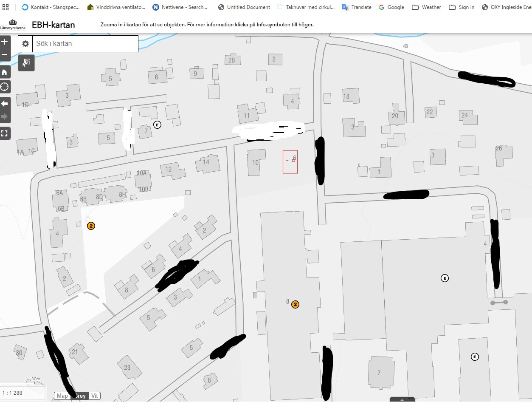Image resolution: width=532 pixels, height=402 pixels.
Task: Expand the bottom panel up-arrow handle
Action: click(402, 399)
